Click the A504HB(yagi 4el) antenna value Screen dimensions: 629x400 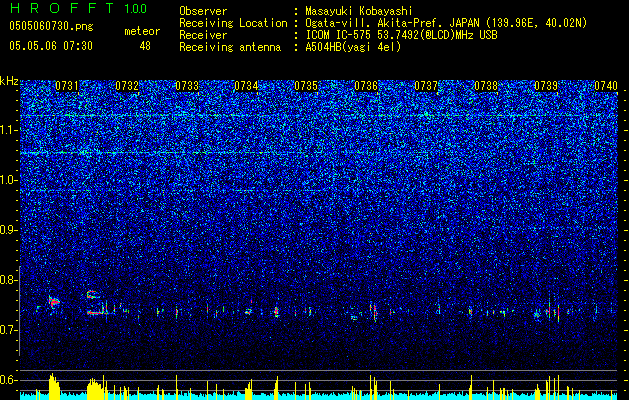(x=353, y=47)
